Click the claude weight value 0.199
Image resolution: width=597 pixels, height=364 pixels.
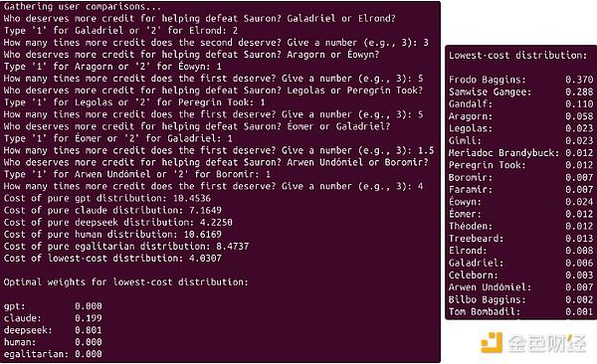pyautogui.click(x=89, y=318)
